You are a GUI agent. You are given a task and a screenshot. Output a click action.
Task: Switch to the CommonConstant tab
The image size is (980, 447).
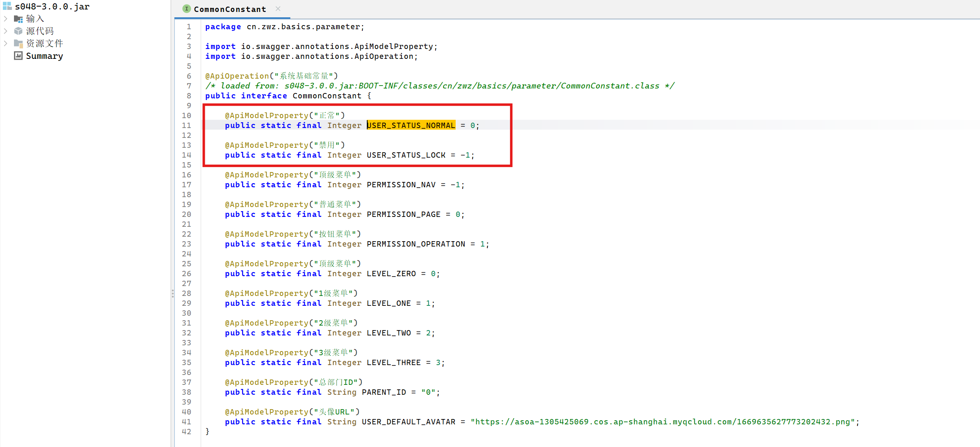click(229, 9)
